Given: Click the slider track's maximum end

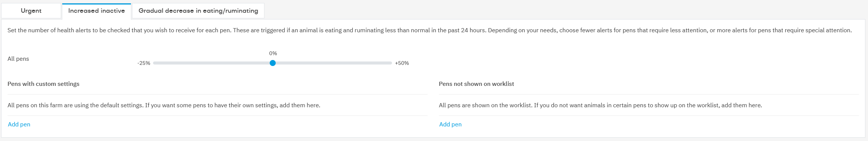Looking at the screenshot, I should pyautogui.click(x=391, y=63).
